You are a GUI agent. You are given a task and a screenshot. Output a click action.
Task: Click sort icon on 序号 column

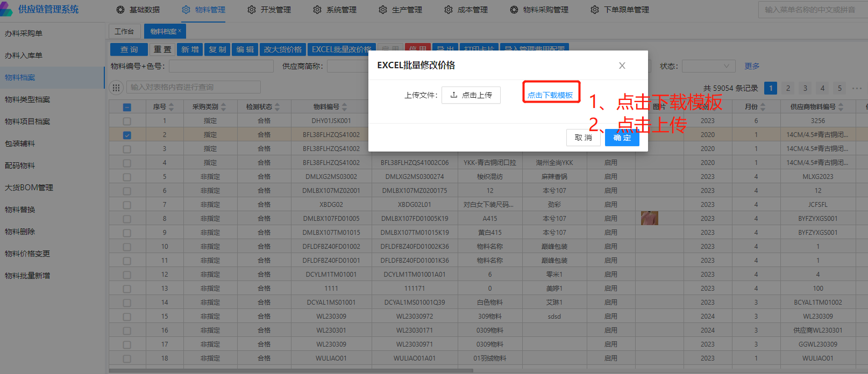tap(172, 107)
